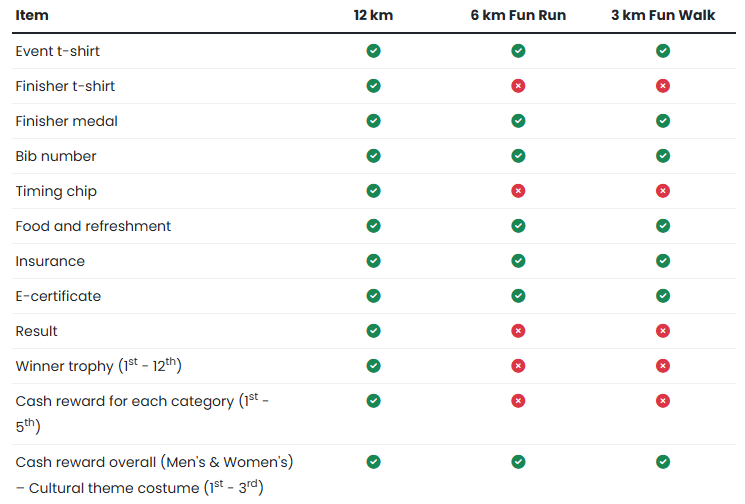Select the 12 km column header
This screenshot has width=745, height=504.
point(373,15)
